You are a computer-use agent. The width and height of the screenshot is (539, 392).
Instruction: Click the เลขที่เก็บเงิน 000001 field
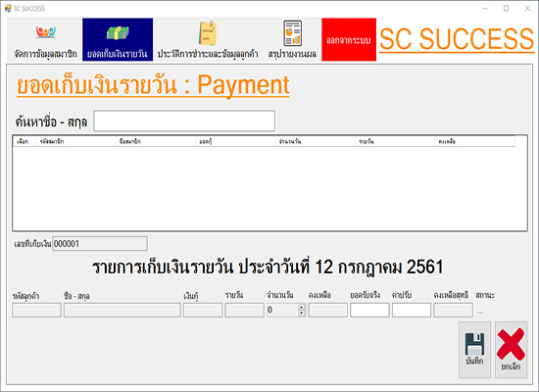[x=100, y=243]
